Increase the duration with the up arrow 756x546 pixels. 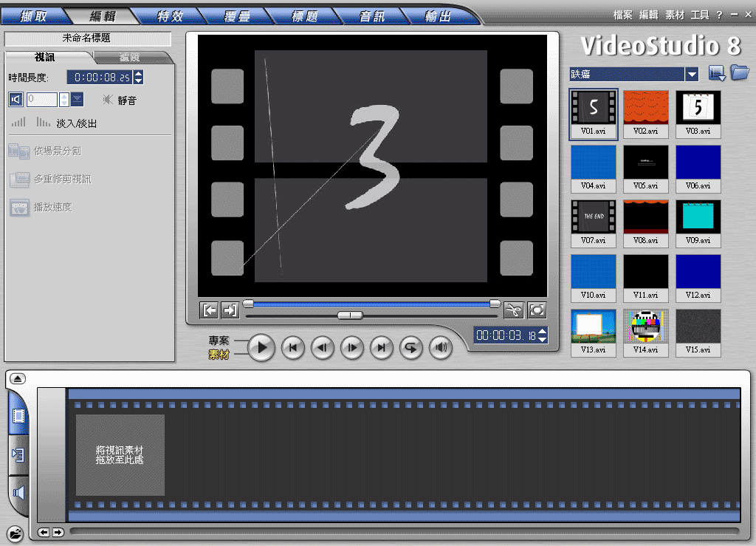click(x=138, y=74)
